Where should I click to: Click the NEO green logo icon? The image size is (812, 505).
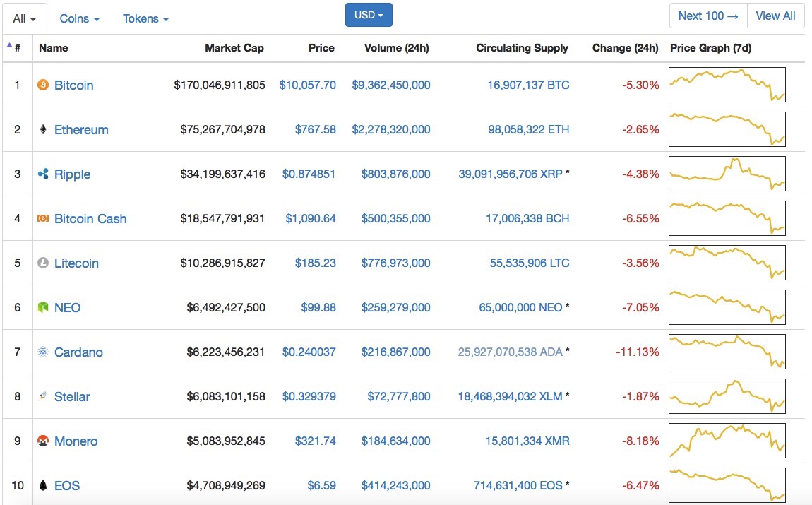[43, 307]
